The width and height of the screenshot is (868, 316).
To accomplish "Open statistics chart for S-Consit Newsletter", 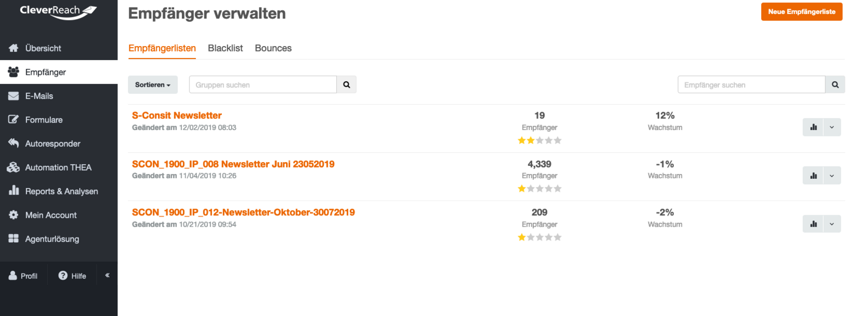I will [813, 127].
